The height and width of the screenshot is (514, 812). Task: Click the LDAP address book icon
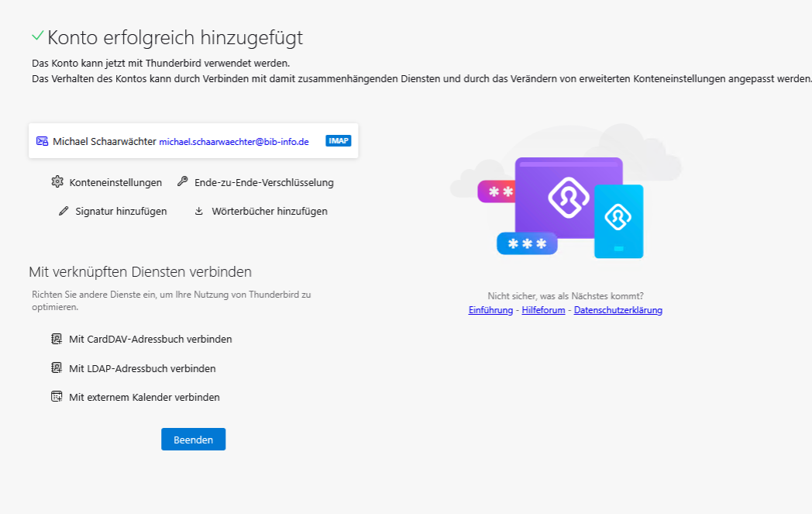click(56, 368)
